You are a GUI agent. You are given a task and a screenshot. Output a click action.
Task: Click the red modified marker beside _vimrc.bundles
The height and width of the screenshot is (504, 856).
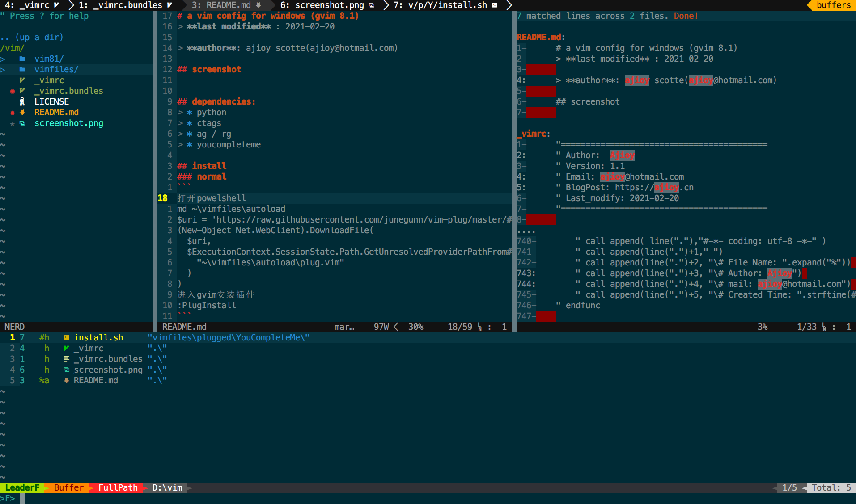(13, 91)
